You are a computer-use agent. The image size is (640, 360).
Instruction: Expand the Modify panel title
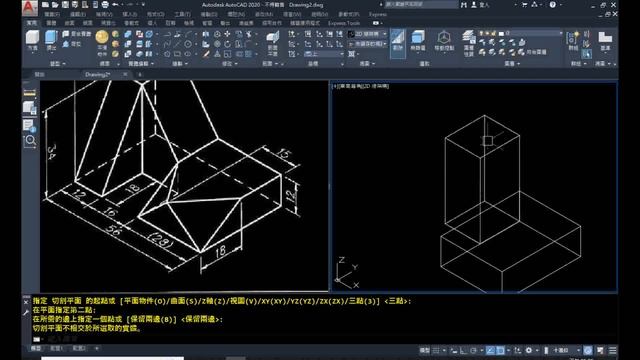[229, 64]
